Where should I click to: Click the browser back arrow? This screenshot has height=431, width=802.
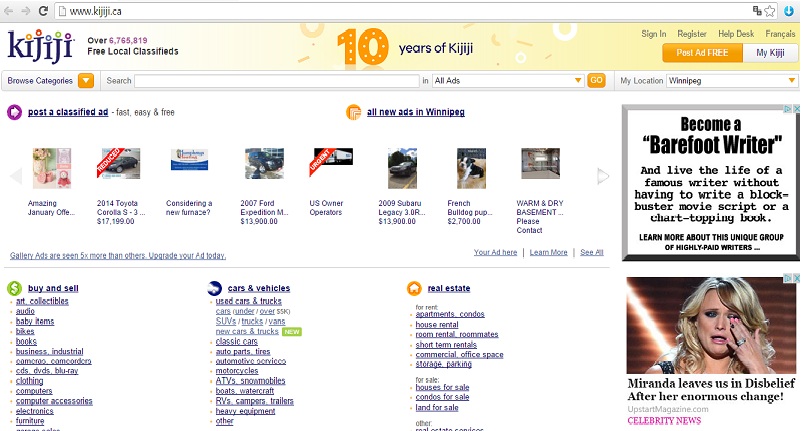pyautogui.click(x=10, y=11)
